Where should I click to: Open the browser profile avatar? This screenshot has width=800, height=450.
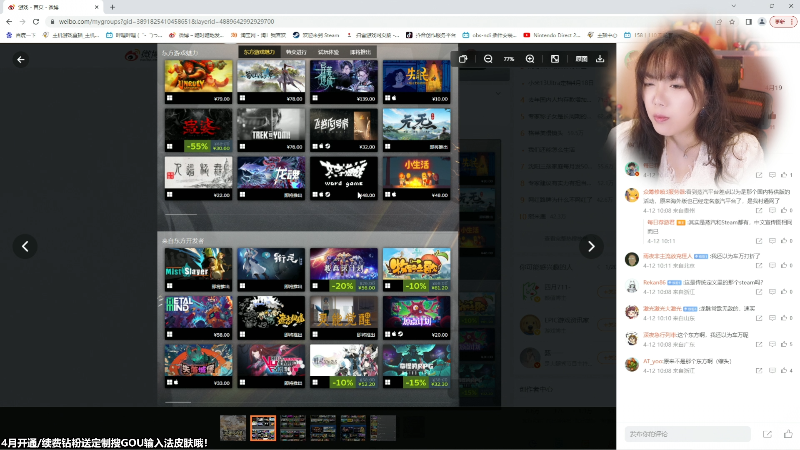(x=762, y=21)
